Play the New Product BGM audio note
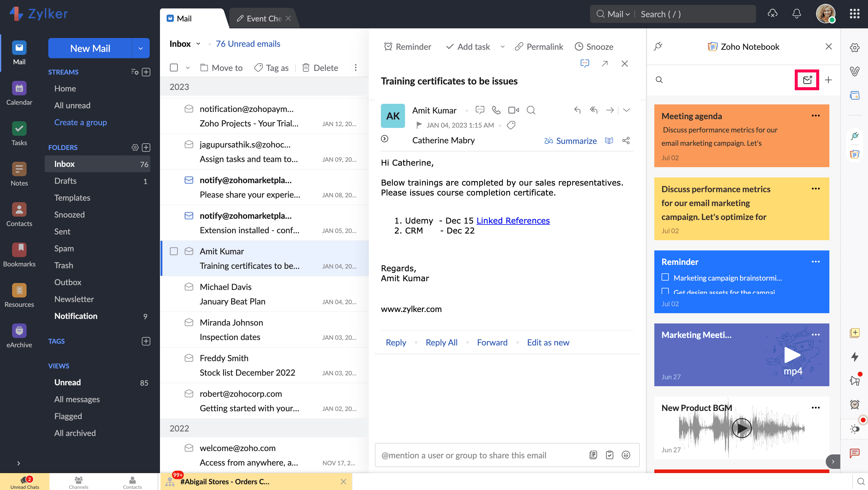This screenshot has height=490, width=868. (741, 428)
